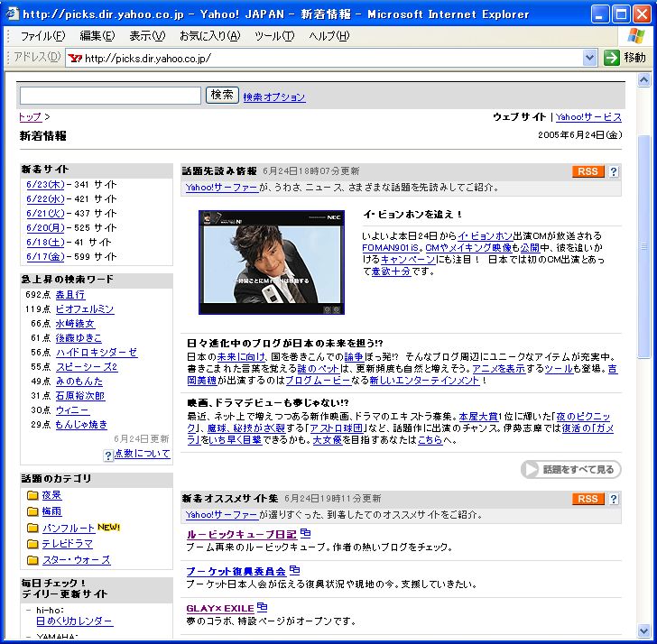The width and height of the screenshot is (657, 644).
Task: Click the vertical scrollbar up arrow
Action: [x=643, y=79]
